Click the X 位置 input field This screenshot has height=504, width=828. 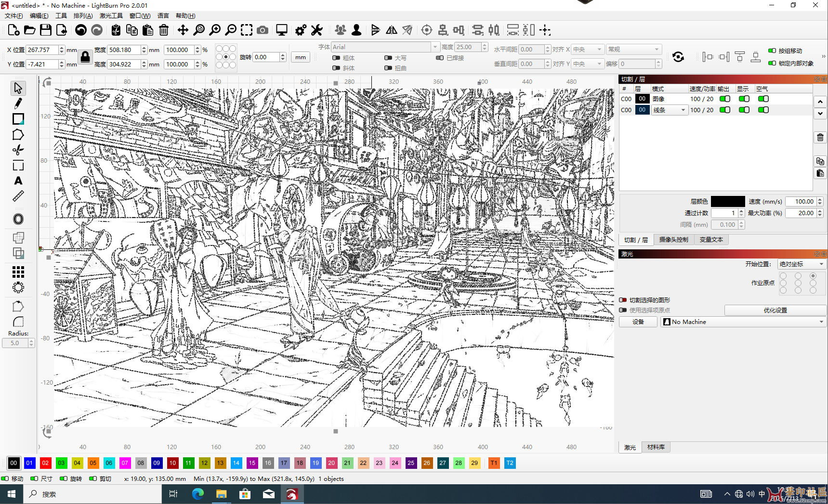(x=42, y=50)
